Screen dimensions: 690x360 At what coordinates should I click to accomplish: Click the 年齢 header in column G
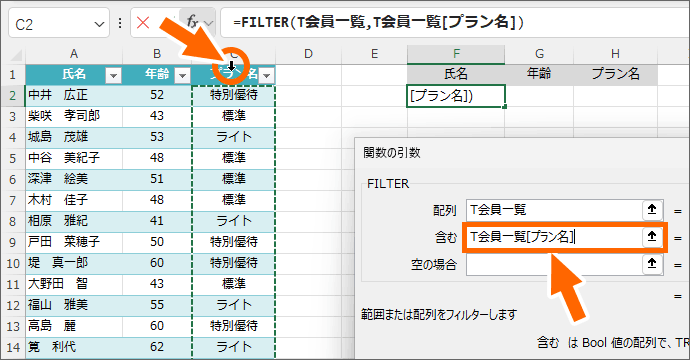click(x=539, y=74)
